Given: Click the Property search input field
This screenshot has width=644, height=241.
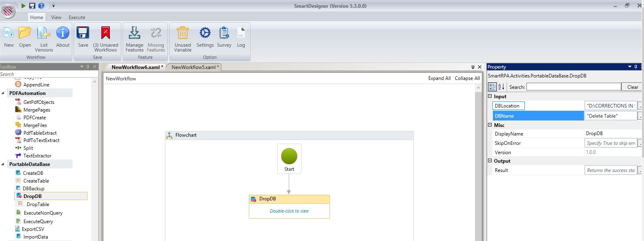Looking at the screenshot, I should click(x=573, y=87).
